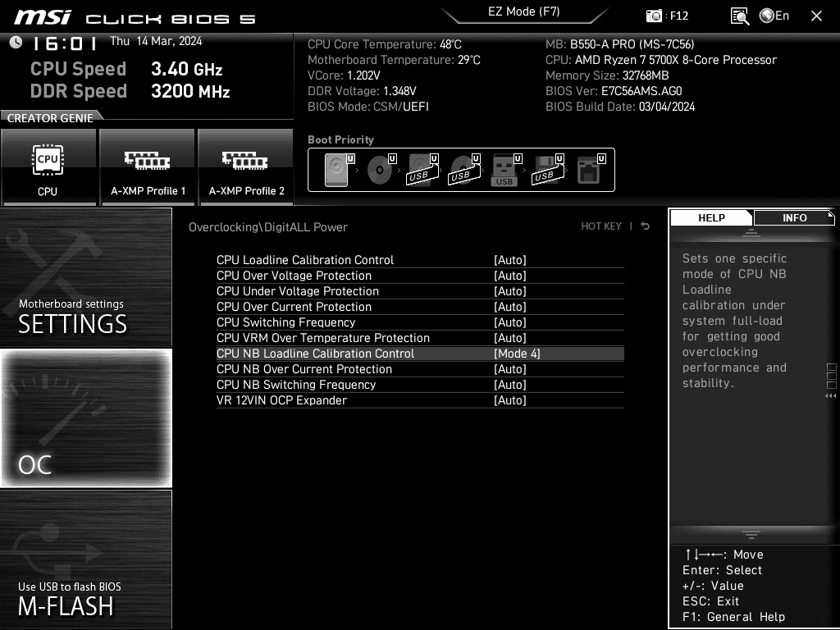Click the Memory Size 32768MB text

pos(607,75)
